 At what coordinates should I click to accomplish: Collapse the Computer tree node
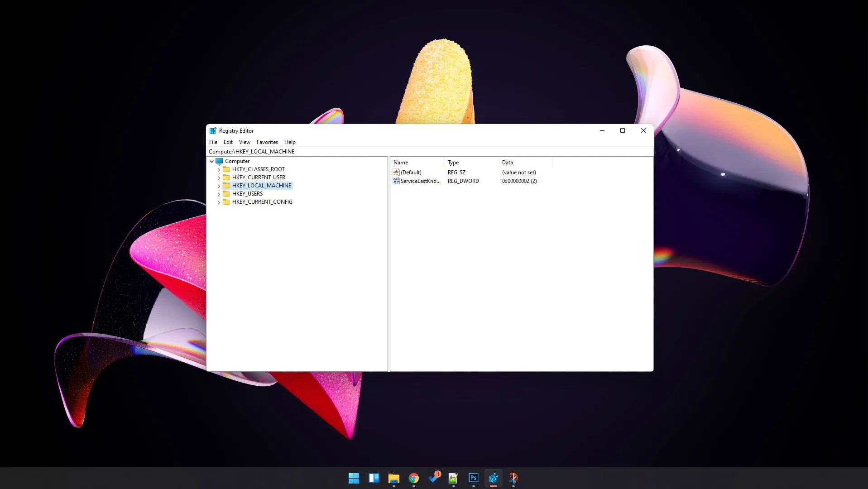(211, 161)
